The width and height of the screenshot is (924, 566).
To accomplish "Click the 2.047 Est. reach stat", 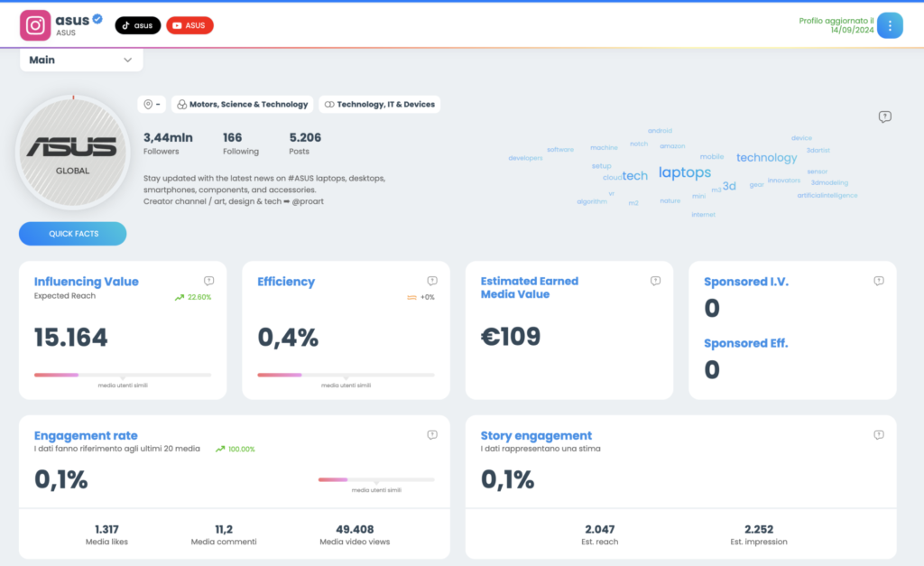I will 600,534.
